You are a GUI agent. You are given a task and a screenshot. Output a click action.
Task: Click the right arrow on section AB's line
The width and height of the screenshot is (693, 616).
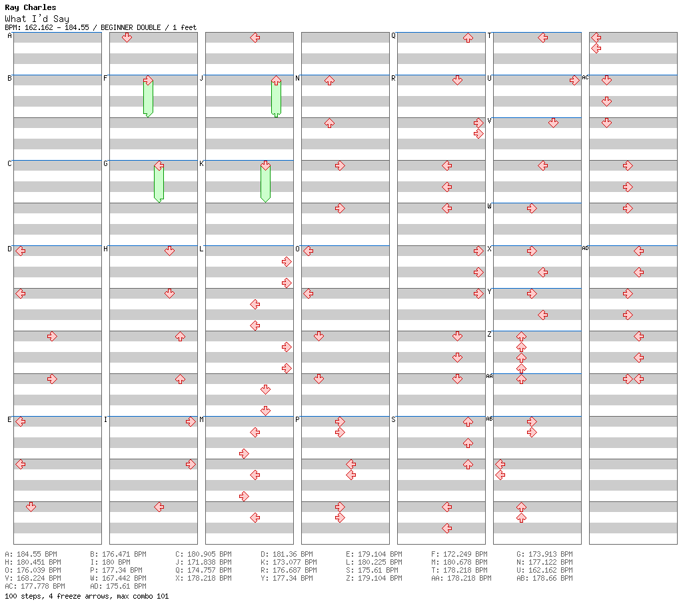tap(532, 422)
